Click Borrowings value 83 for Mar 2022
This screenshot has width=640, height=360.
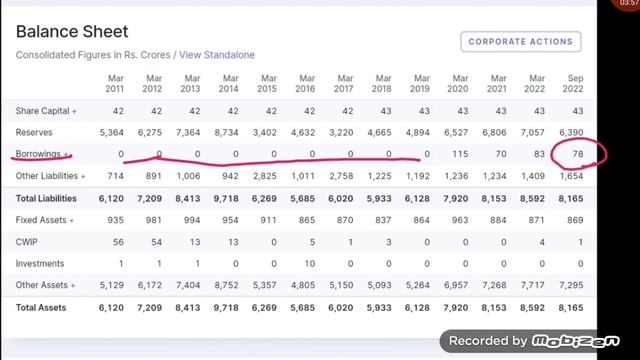(x=539, y=154)
